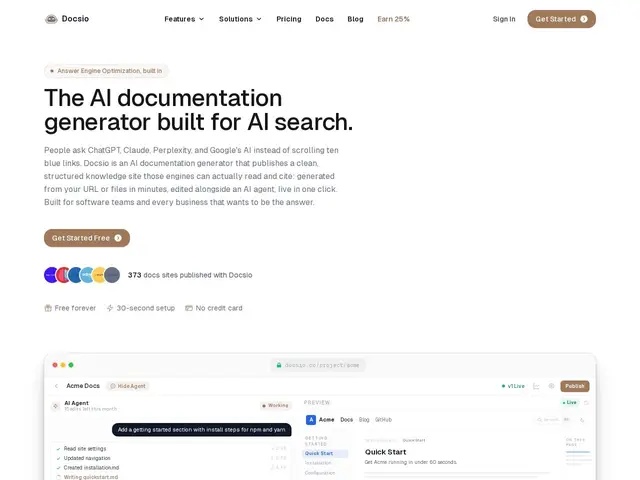Image resolution: width=640 pixels, height=480 pixels.
Task: Click the Working status badge
Action: [x=276, y=406]
